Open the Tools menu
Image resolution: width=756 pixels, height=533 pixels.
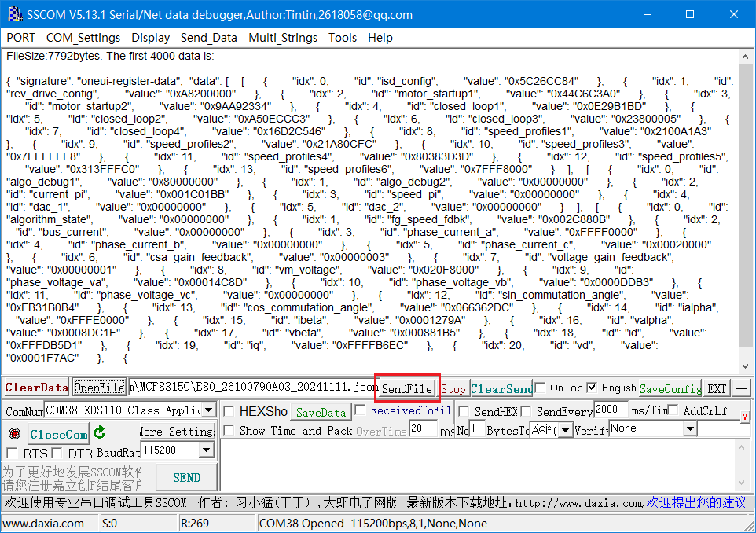tap(343, 37)
